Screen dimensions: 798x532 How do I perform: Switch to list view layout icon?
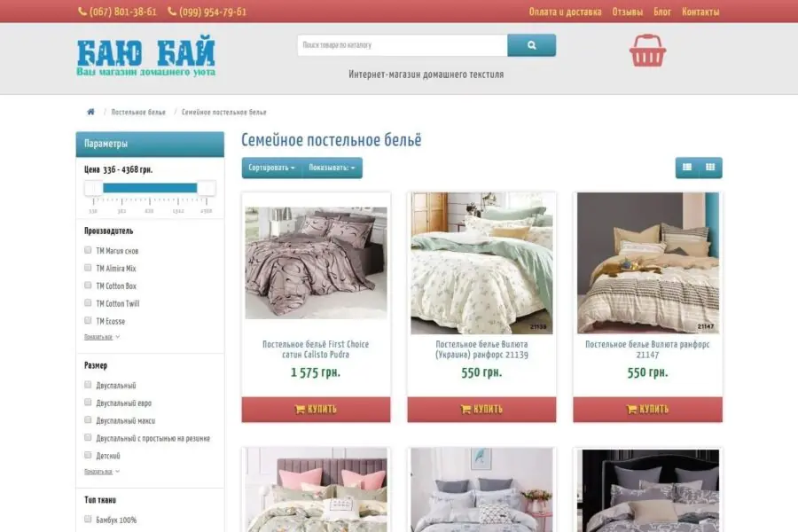(x=687, y=168)
